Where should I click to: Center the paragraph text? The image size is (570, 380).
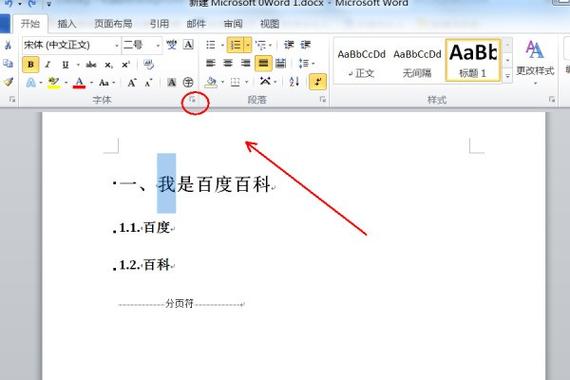(228, 63)
